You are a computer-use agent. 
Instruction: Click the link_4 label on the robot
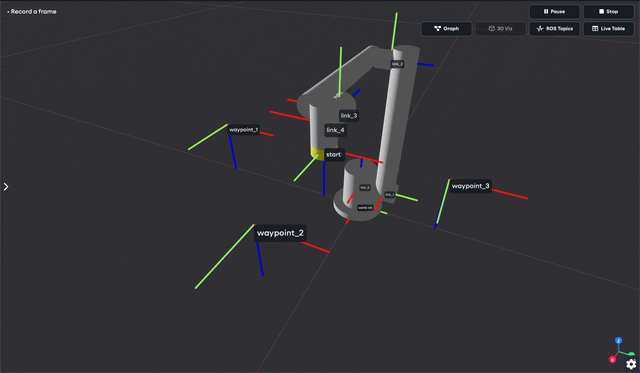point(336,130)
